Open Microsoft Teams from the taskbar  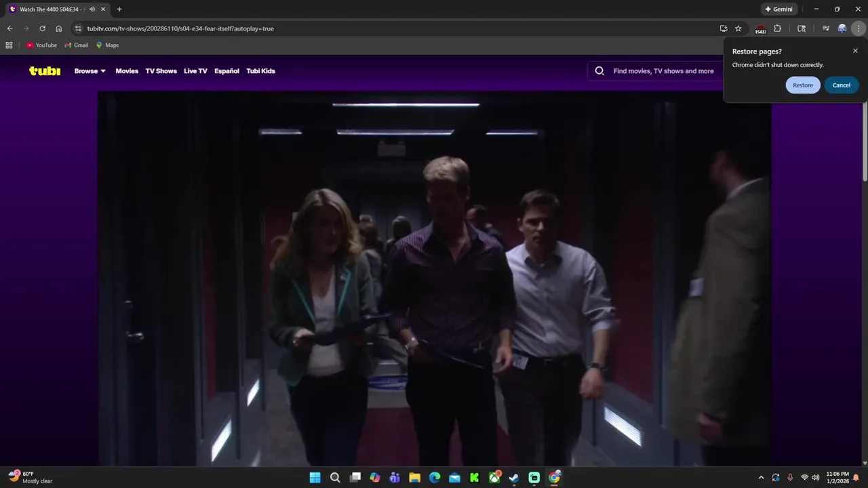pos(395,478)
